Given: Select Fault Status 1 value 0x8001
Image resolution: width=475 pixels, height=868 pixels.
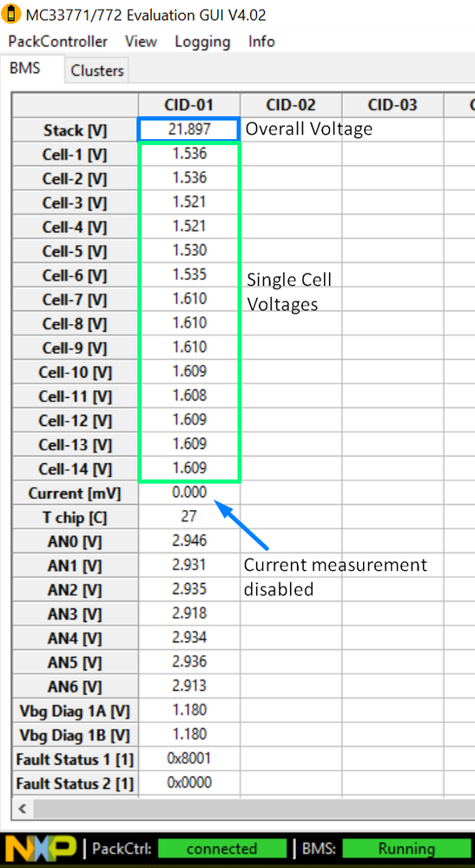Looking at the screenshot, I should tap(189, 759).
